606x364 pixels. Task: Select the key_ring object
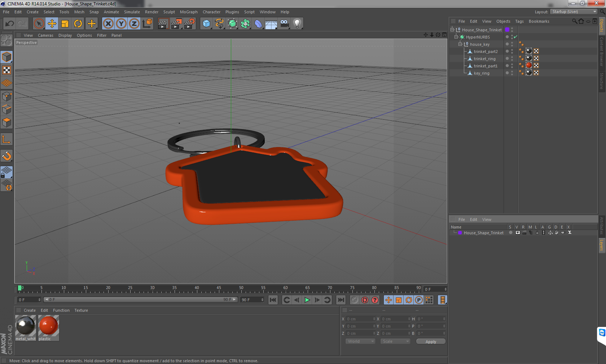tap(482, 73)
